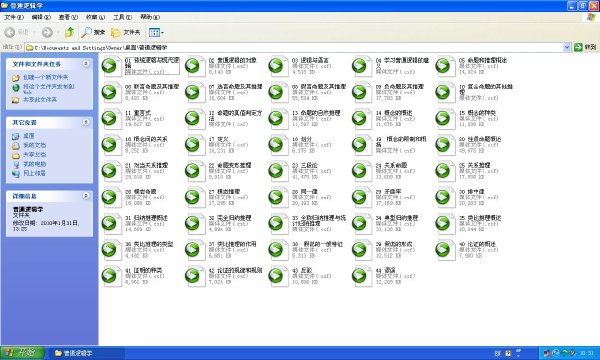Image resolution: width=600 pixels, height=360 pixels.
Task: Open the 工具 (Tools) menu
Action: tap(122, 17)
